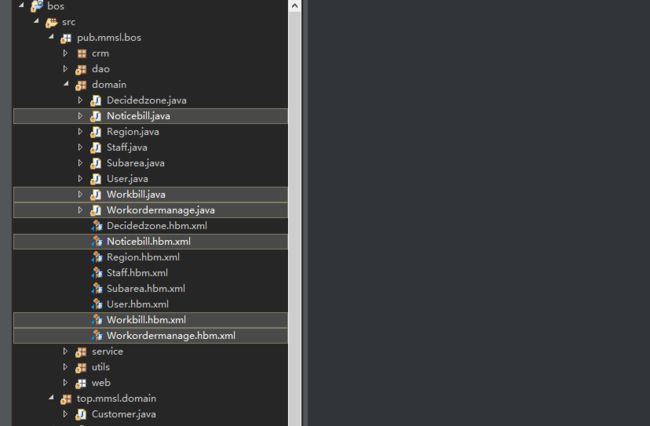Click the Noticebill.hbm.xml file icon
This screenshot has width=650, height=426.
[97, 242]
